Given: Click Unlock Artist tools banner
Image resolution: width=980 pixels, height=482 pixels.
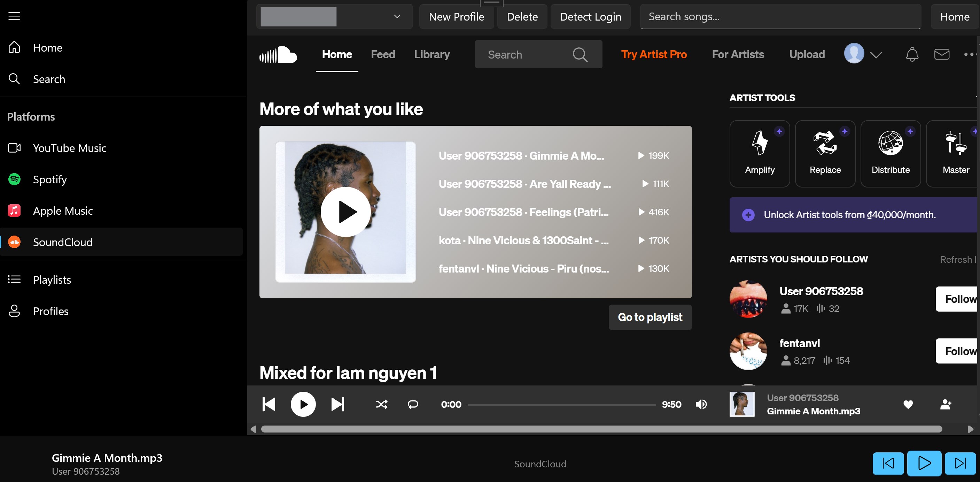Looking at the screenshot, I should (x=854, y=215).
